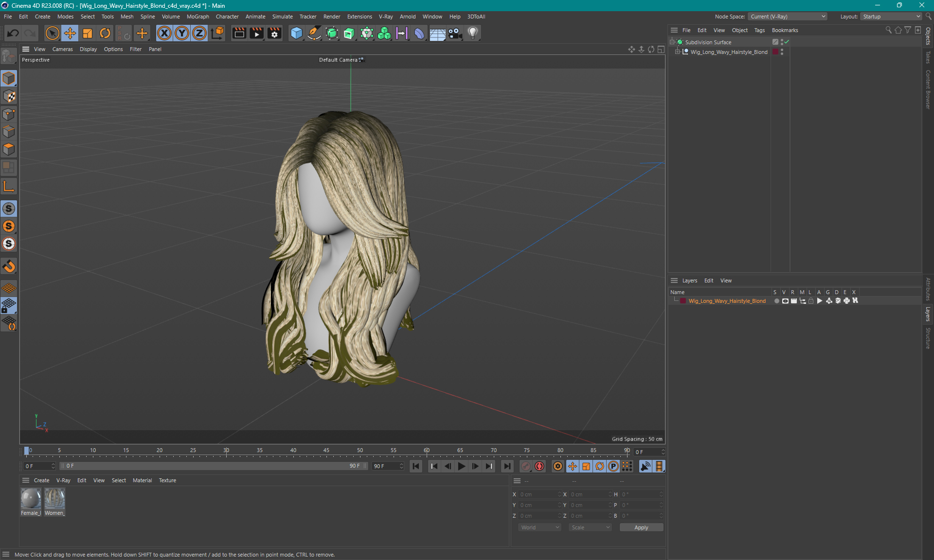Click the Locked Workplane icon

click(9, 306)
